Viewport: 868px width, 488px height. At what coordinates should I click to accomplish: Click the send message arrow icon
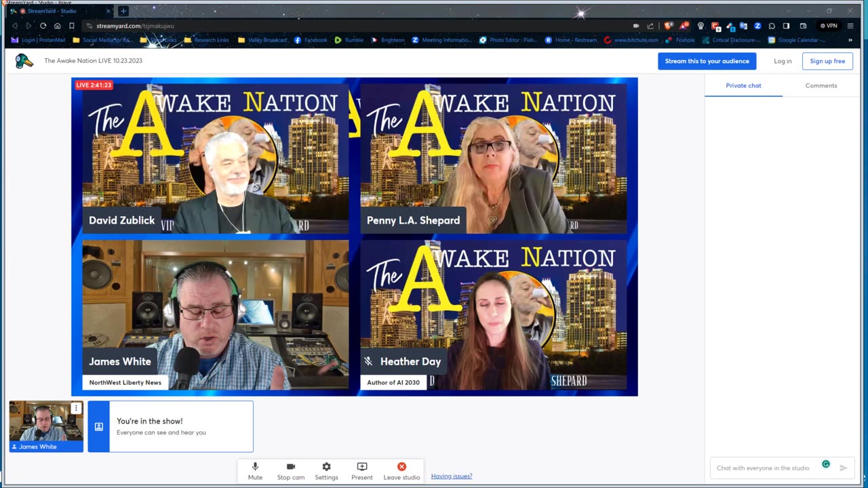(844, 468)
